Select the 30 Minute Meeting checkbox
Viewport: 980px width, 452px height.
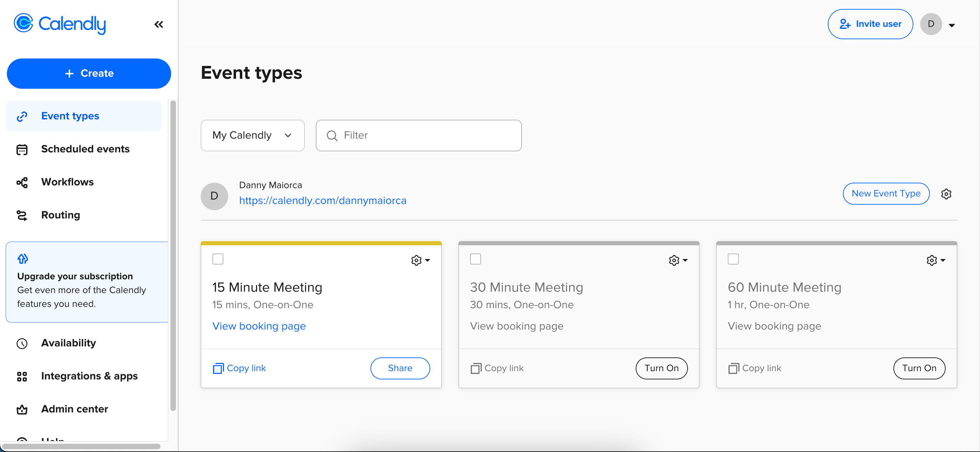[475, 259]
